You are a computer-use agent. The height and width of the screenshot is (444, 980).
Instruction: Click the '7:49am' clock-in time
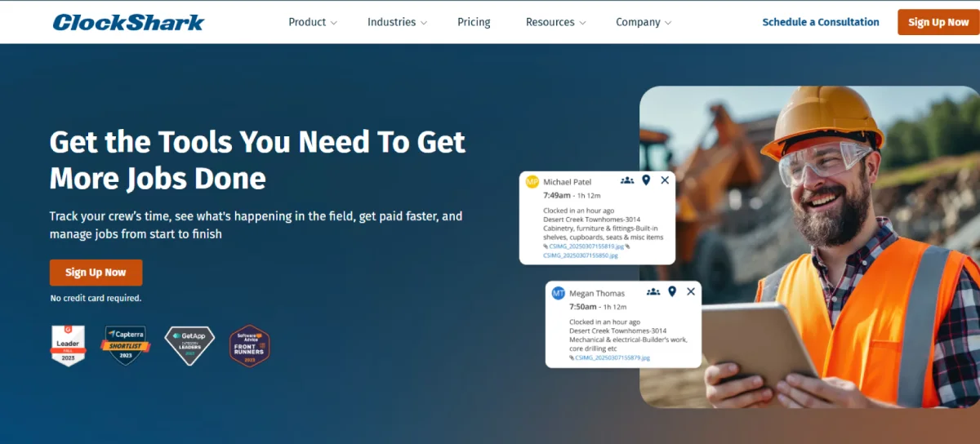[558, 196]
